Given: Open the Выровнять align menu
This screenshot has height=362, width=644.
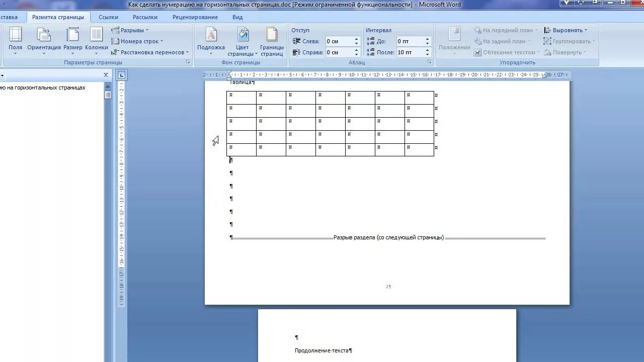Looking at the screenshot, I should click(x=566, y=30).
